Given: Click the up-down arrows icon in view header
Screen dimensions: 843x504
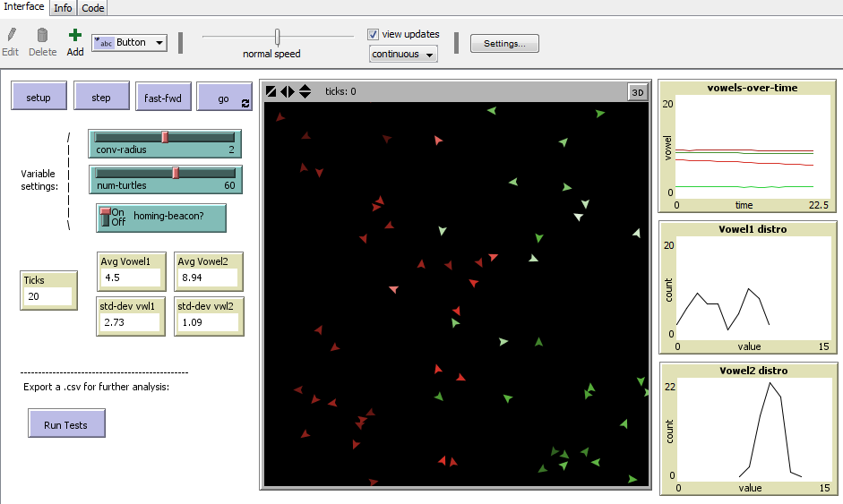Looking at the screenshot, I should [x=305, y=91].
